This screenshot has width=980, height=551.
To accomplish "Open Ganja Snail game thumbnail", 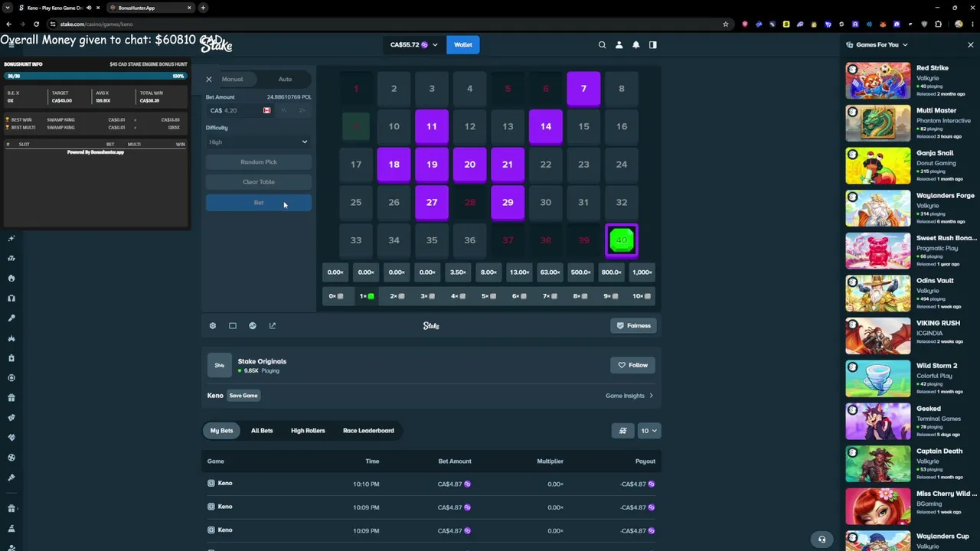I will tap(878, 165).
